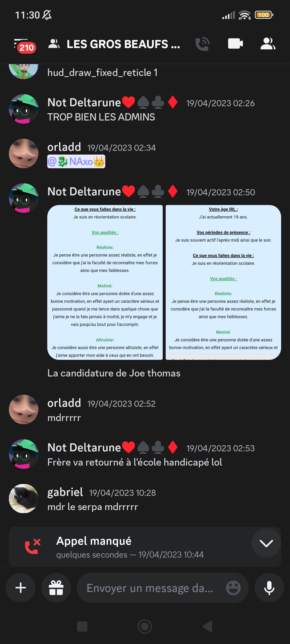
Task: Open LES GROS BEAUFS group title
Action: [x=123, y=44]
